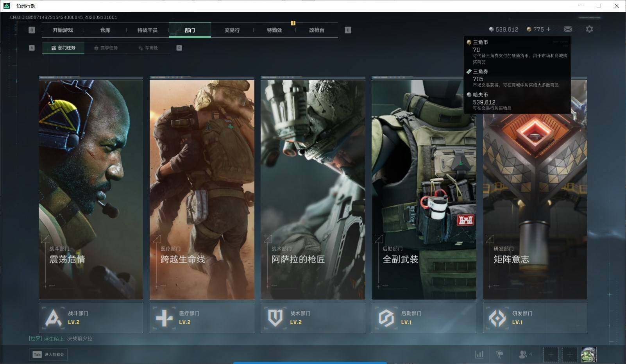Click the 三角洲行动 app icon in title bar

tap(6, 6)
